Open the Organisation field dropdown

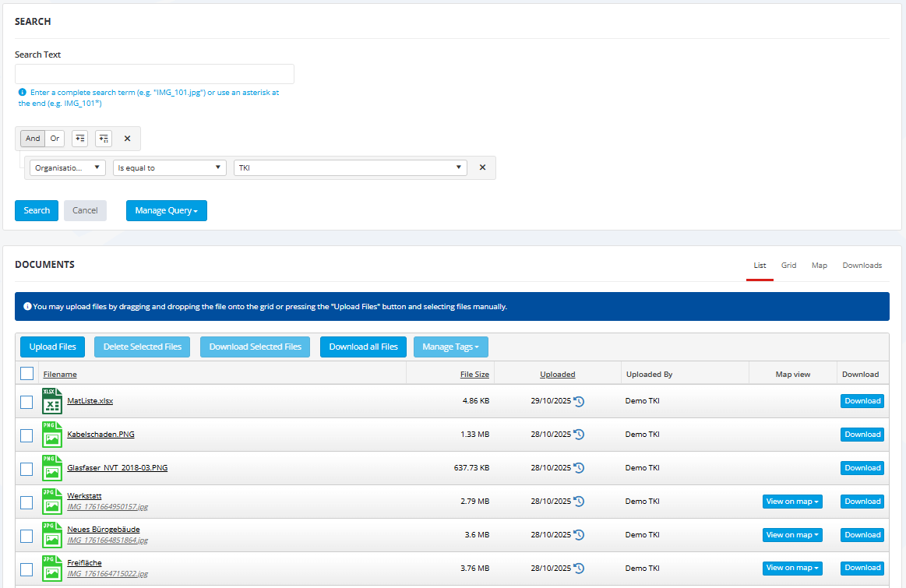click(x=68, y=167)
